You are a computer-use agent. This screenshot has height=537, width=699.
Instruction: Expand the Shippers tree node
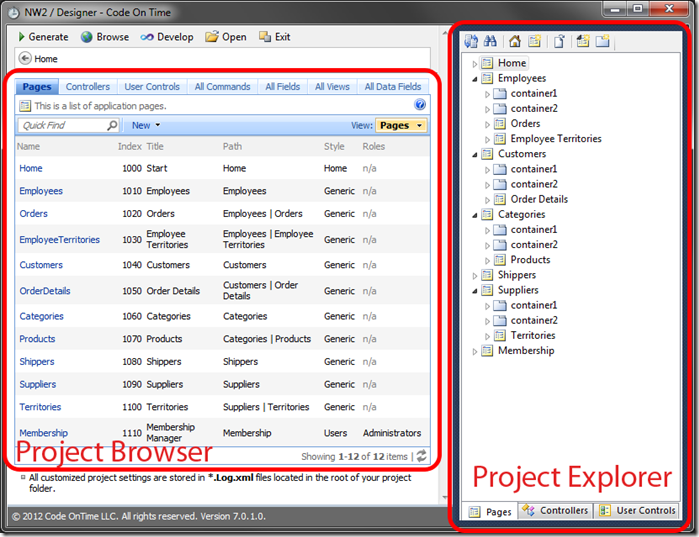(x=474, y=276)
